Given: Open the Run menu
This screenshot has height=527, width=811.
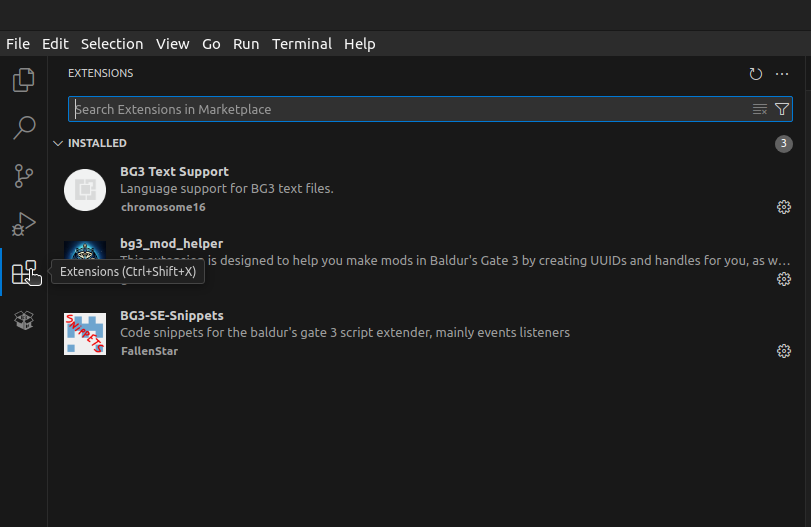Looking at the screenshot, I should click(246, 44).
